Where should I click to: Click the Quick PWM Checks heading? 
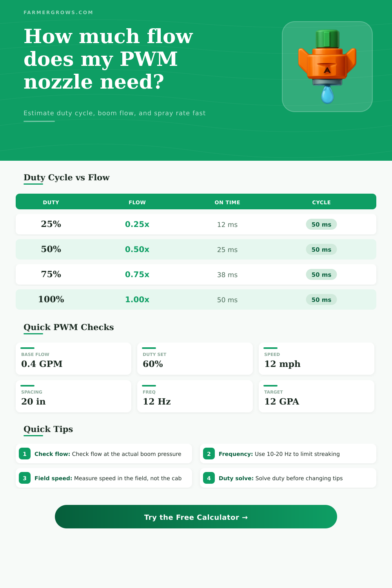click(69, 327)
